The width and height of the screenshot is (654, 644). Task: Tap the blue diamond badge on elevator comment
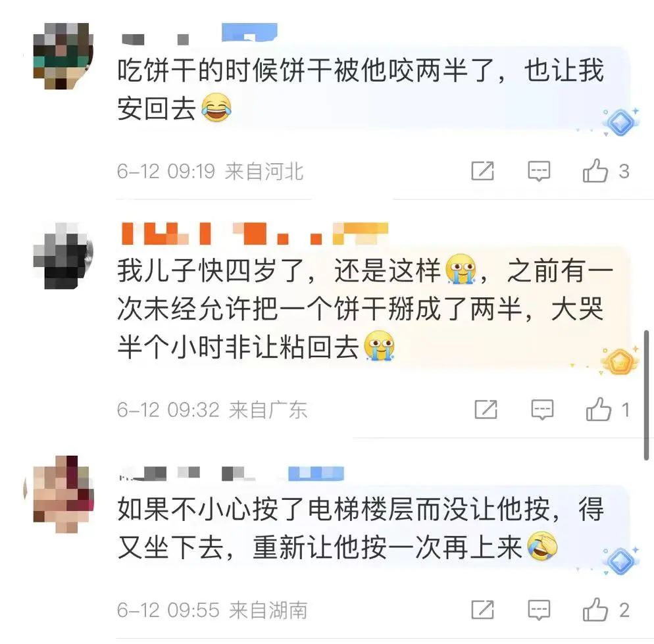(x=620, y=561)
